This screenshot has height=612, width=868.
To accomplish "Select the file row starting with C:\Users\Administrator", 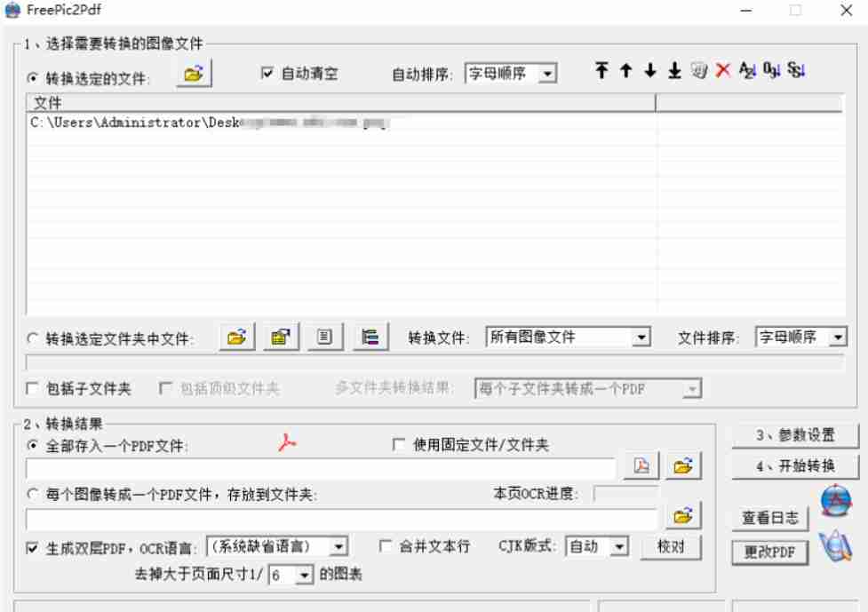I will point(341,123).
